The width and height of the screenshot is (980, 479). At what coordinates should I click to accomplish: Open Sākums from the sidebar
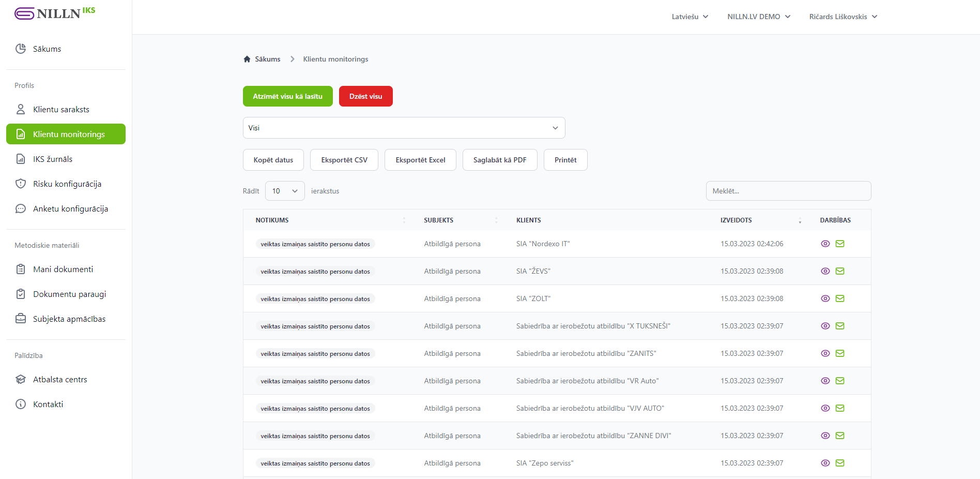66,49
